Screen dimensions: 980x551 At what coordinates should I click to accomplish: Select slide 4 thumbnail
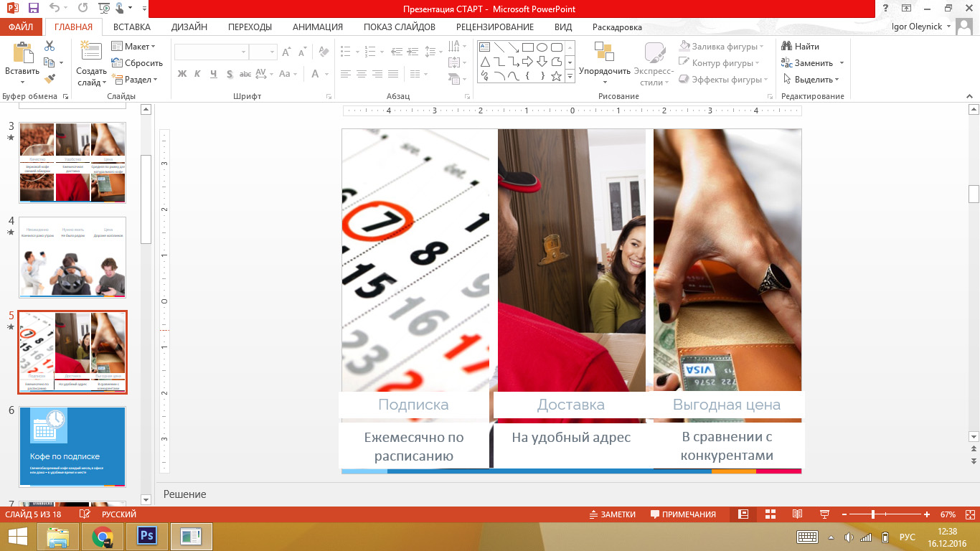(72, 257)
